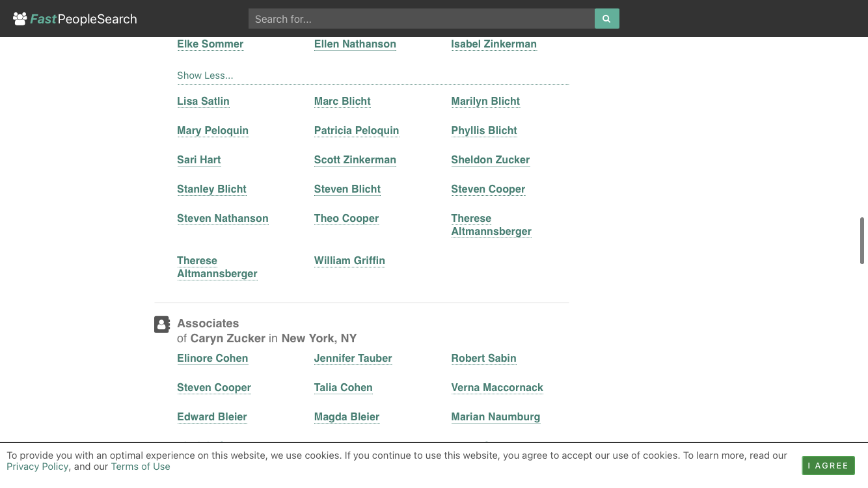Image resolution: width=868 pixels, height=488 pixels.
Task: Open associate Magda Bleier
Action: pyautogui.click(x=347, y=417)
